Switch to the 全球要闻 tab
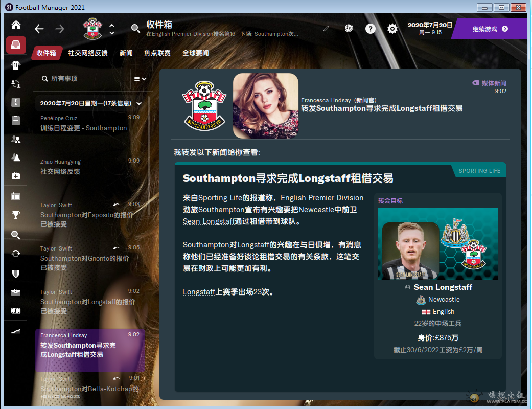Viewport: 532px width, 409px height. pyautogui.click(x=195, y=53)
